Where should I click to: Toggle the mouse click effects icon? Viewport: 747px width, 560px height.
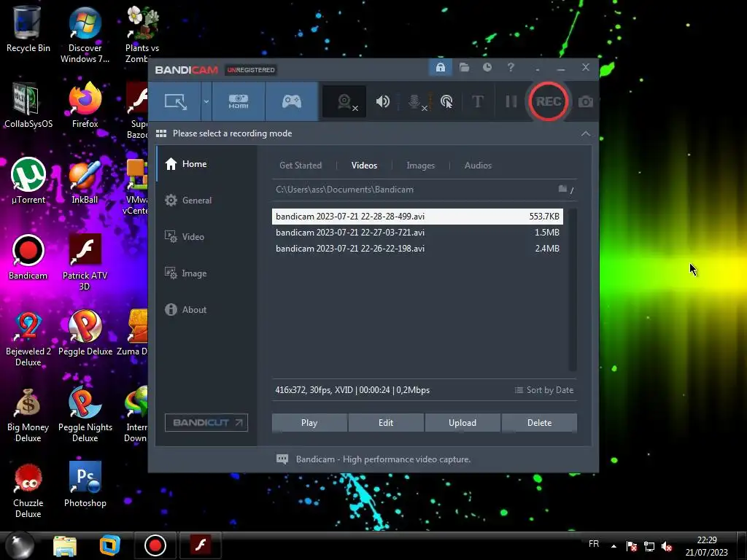[446, 101]
